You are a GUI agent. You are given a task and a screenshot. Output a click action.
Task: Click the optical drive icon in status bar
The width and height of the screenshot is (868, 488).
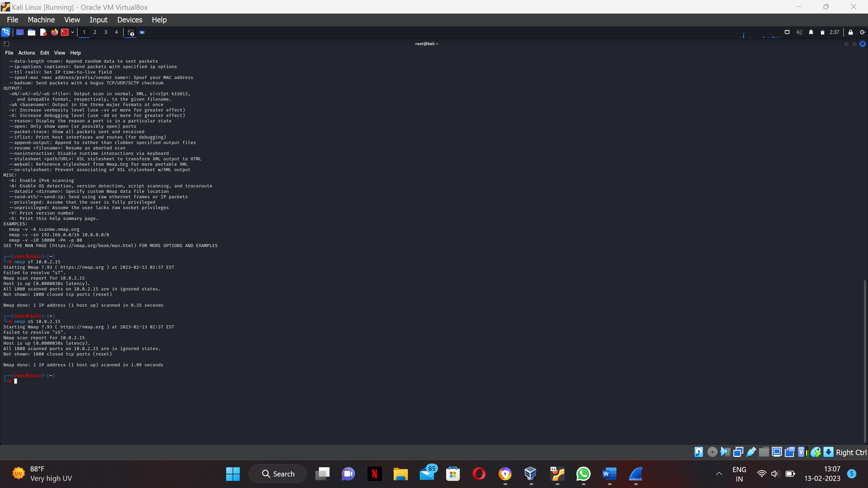[x=712, y=452]
